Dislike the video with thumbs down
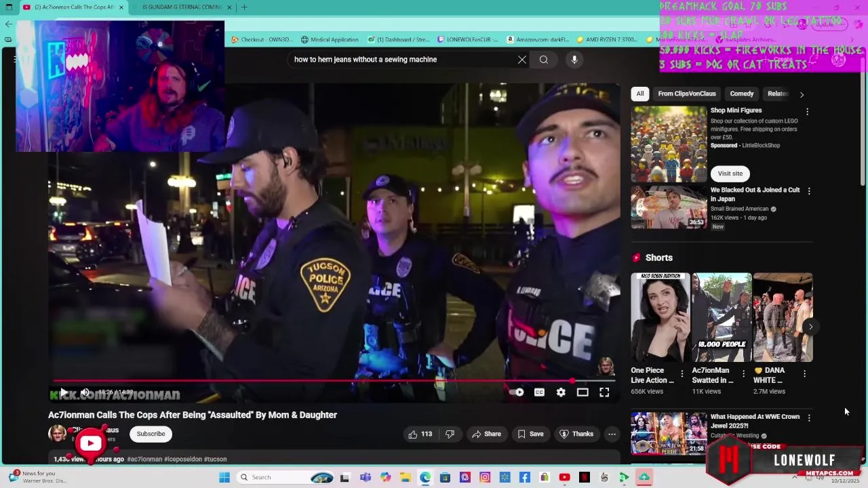Screen dimensions: 868x488 (x=450, y=434)
